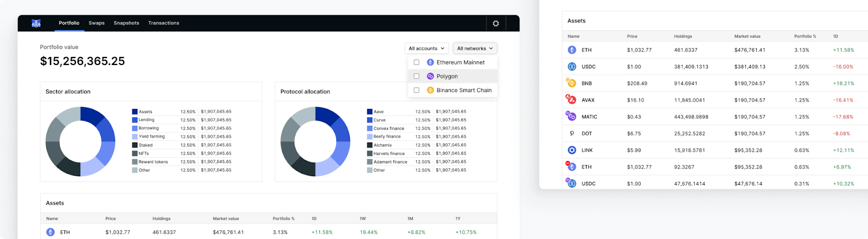Click Harvets finance legend row
Image resolution: width=868 pixels, height=239 pixels.
(x=417, y=153)
